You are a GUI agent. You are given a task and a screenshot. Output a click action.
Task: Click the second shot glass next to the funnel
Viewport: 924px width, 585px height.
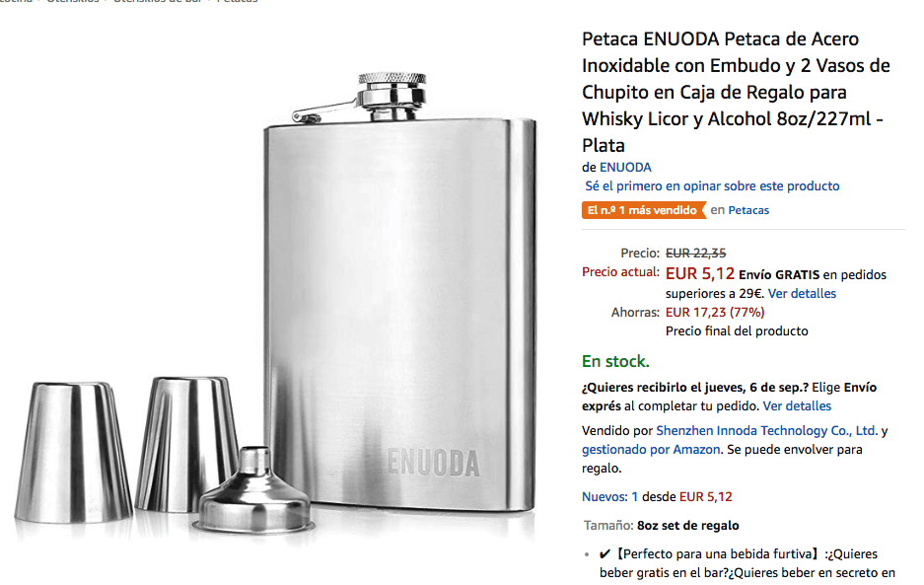[186, 444]
